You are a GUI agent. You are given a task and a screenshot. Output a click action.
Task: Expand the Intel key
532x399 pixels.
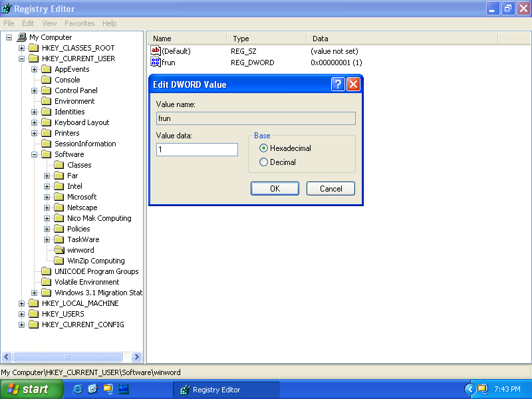tap(47, 186)
